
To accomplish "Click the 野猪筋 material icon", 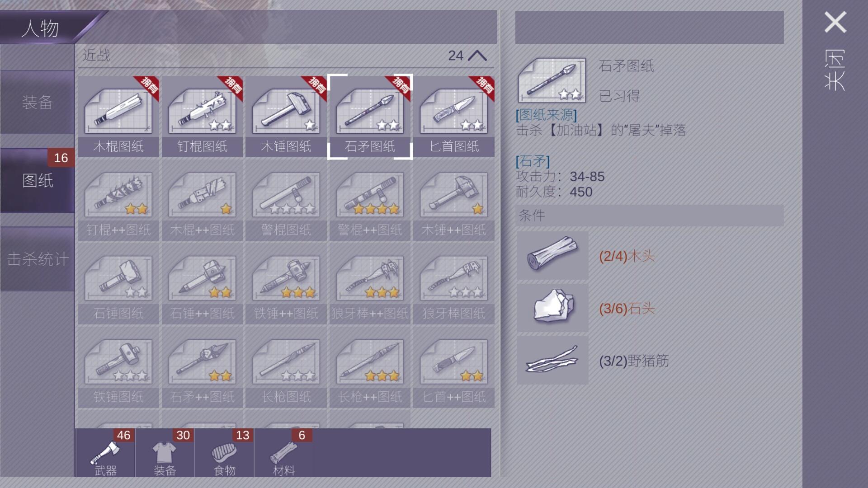I will click(552, 360).
